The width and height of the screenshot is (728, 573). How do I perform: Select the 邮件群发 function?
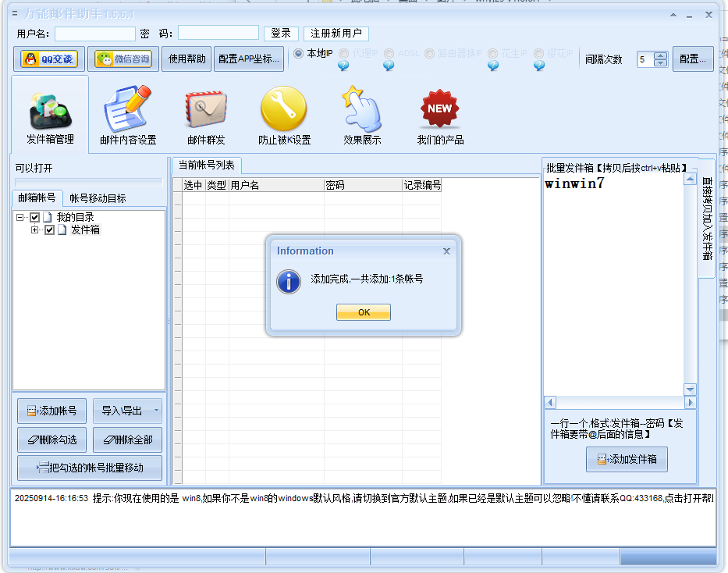pos(205,115)
